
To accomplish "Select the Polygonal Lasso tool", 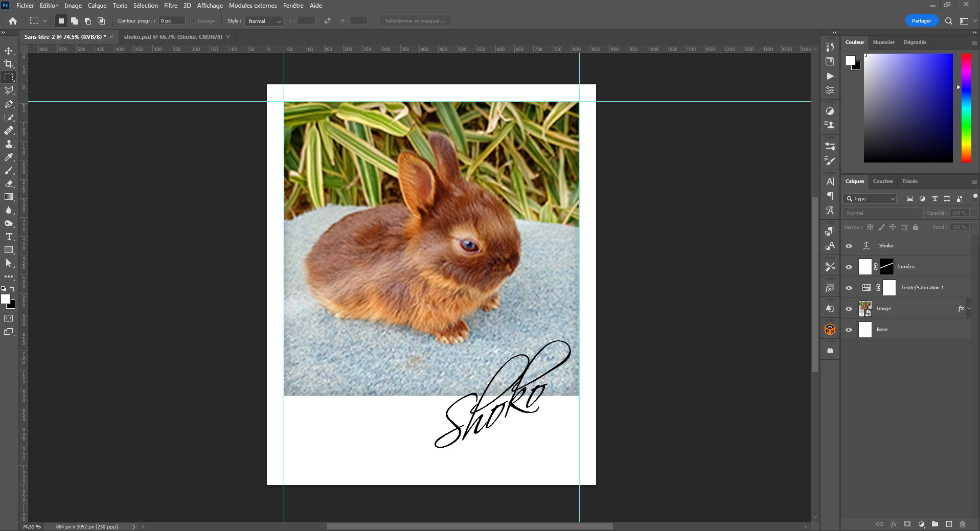I will pos(9,90).
